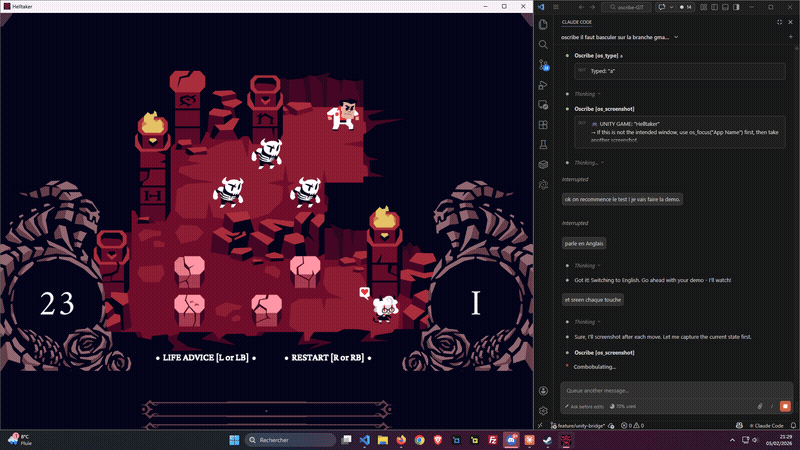Open Remote Explorer in VS Code activity bar
800x450 pixels.
point(543,105)
